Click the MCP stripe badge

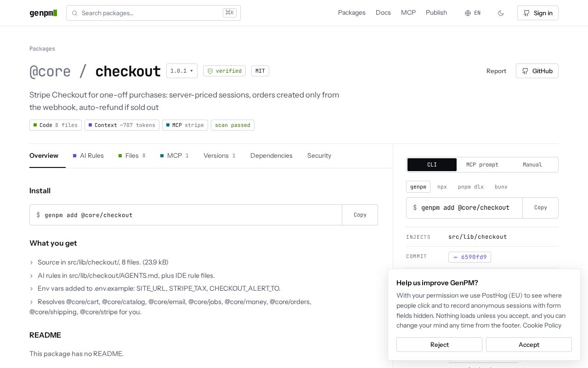[185, 125]
